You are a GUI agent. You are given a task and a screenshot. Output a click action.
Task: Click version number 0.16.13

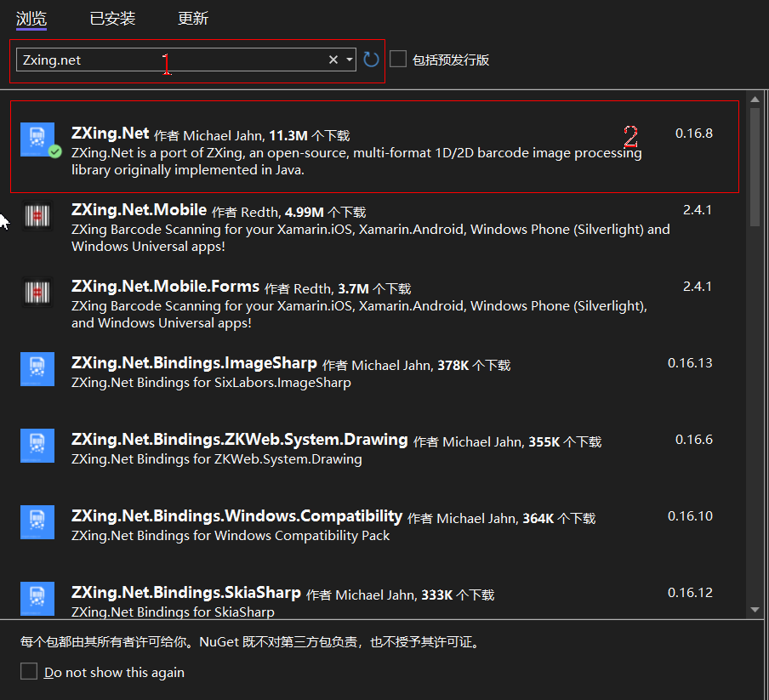pyautogui.click(x=690, y=362)
